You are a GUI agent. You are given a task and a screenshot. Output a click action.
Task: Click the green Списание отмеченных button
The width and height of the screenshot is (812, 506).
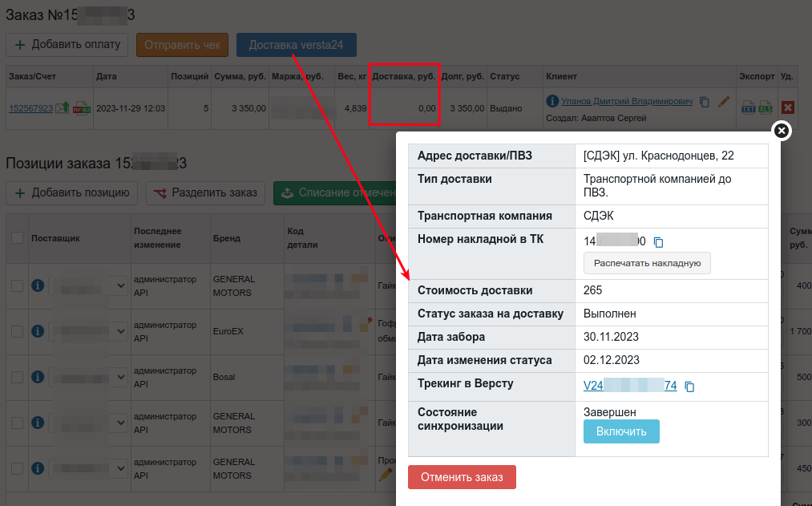click(334, 192)
